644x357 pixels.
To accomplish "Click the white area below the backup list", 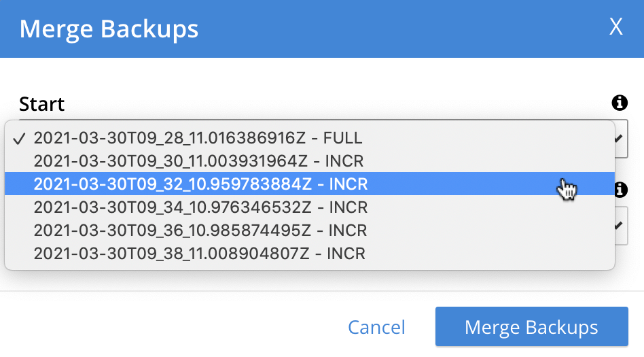I will pos(306,280).
